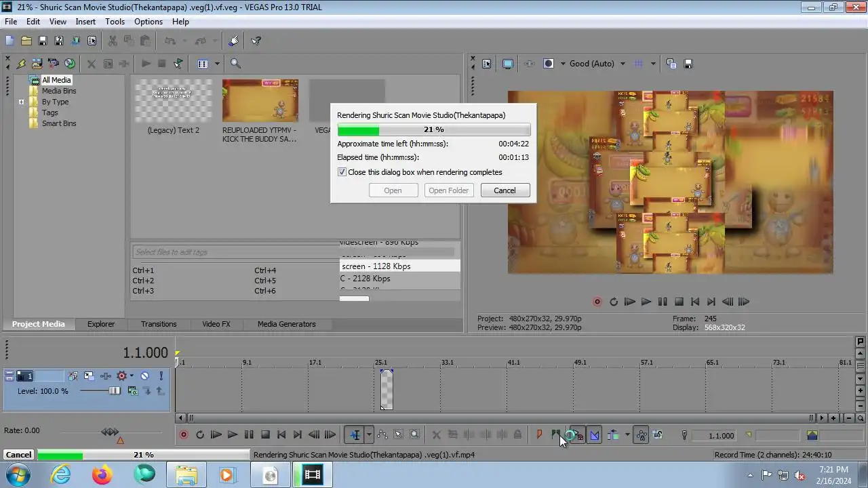This screenshot has height=488, width=868.
Task: Insert a region with the green flags icon
Action: point(556,435)
